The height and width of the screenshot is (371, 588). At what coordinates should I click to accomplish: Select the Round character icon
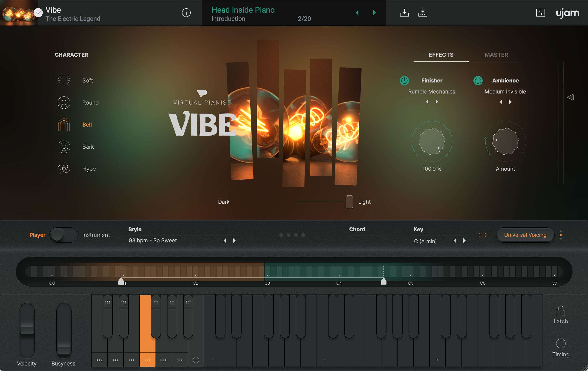click(x=64, y=102)
